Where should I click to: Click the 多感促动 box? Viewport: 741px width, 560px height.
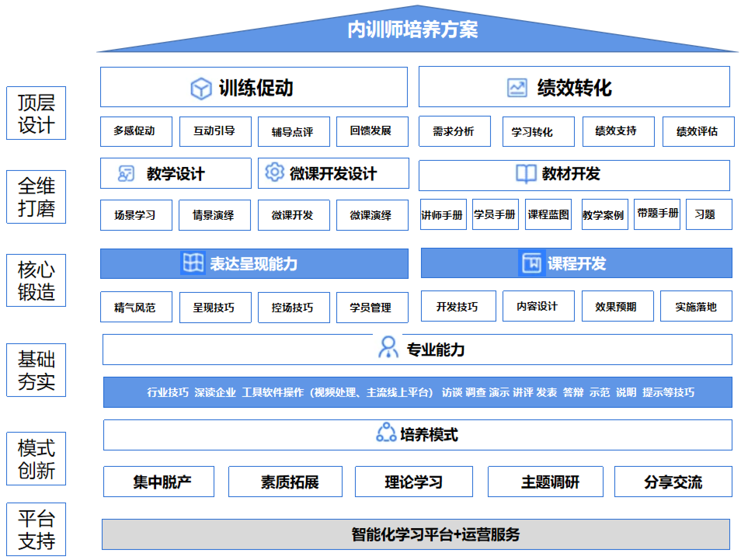pyautogui.click(x=136, y=131)
